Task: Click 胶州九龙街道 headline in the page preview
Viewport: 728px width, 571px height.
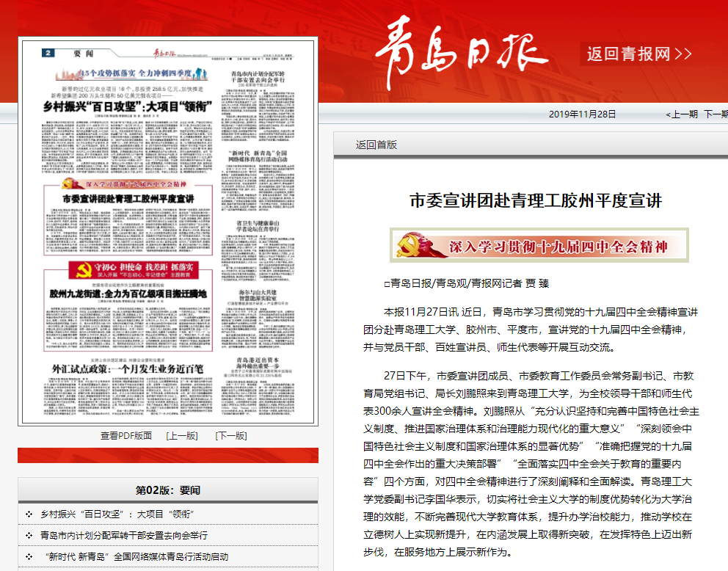Action: pos(128,294)
